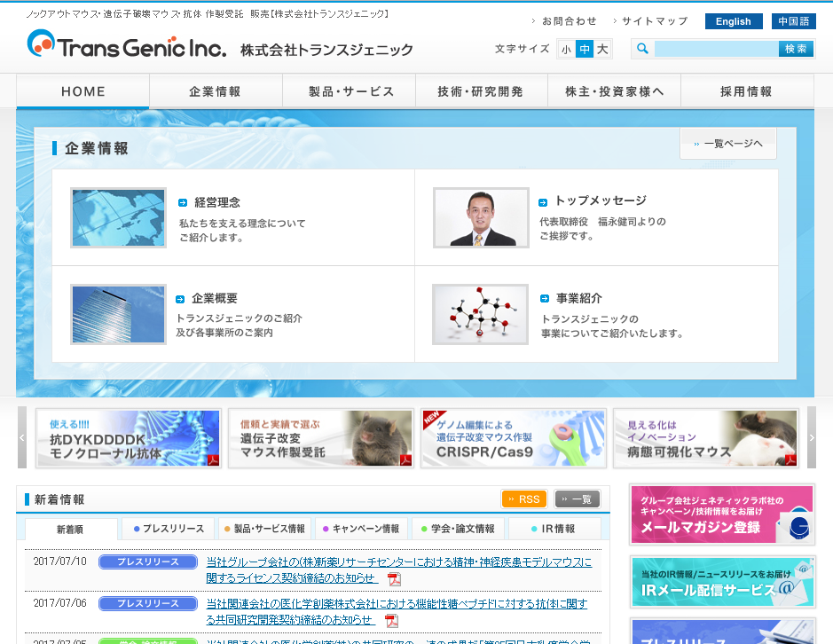Click the arrow icon beside トップメッセージ
The image size is (833, 644).
(543, 202)
